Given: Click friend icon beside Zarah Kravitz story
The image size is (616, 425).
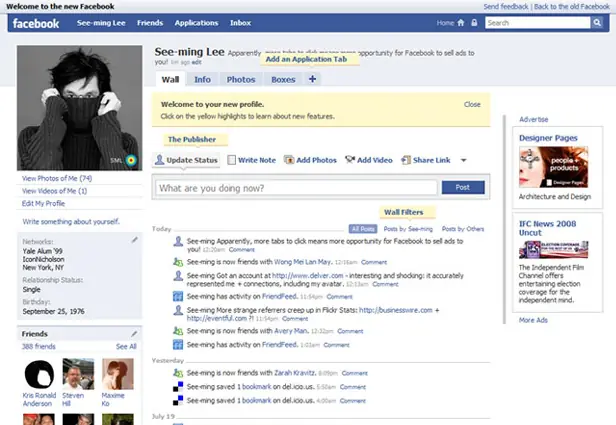Looking at the screenshot, I should (178, 373).
